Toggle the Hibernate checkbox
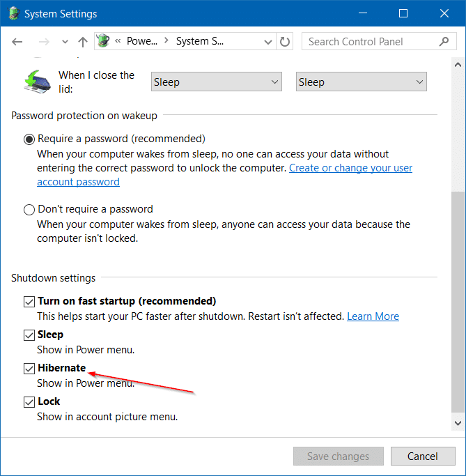Image resolution: width=466 pixels, height=476 pixels. (x=29, y=369)
